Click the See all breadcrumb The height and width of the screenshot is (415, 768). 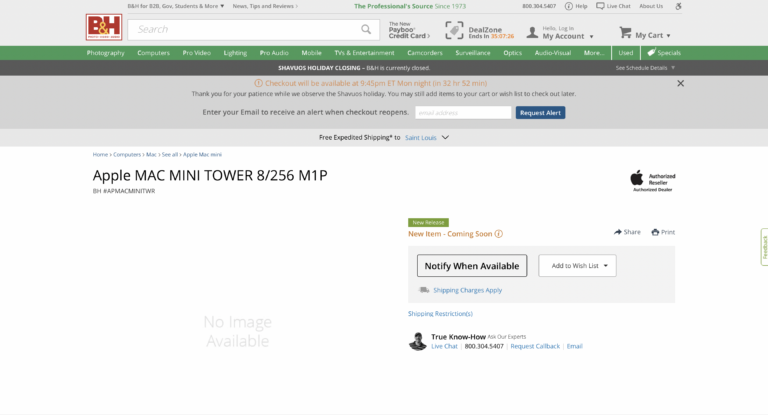(x=169, y=154)
